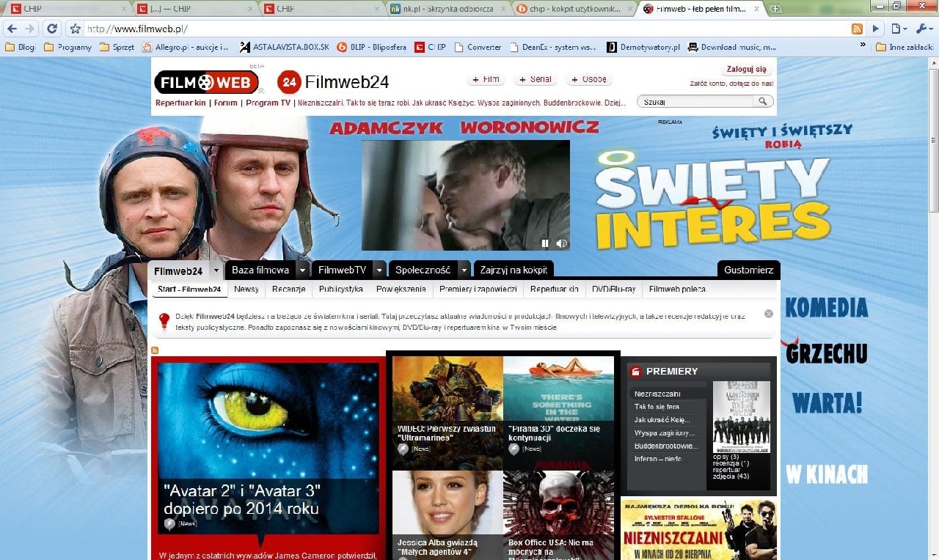
Task: Click the Zaloguj się button
Action: click(x=746, y=70)
